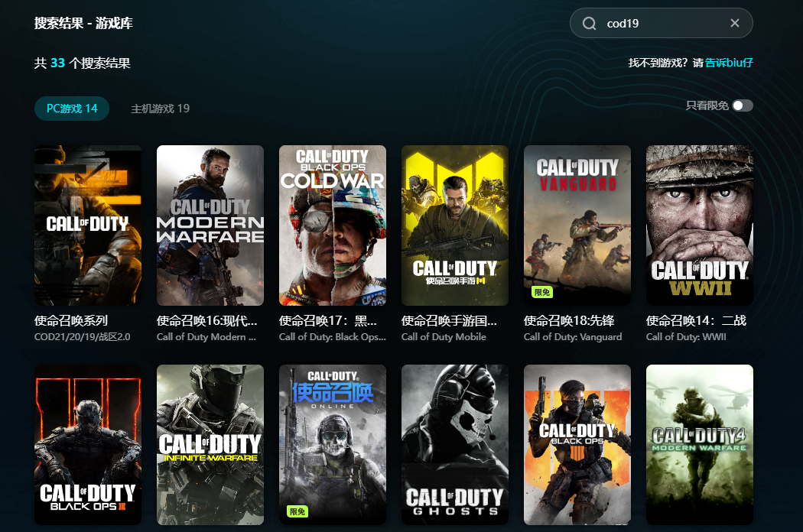Click the title 使命召唤手游国...
The image size is (803, 532).
click(x=449, y=320)
